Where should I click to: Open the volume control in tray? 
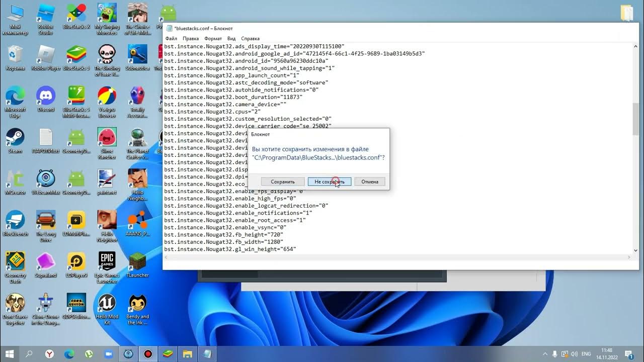click(574, 354)
